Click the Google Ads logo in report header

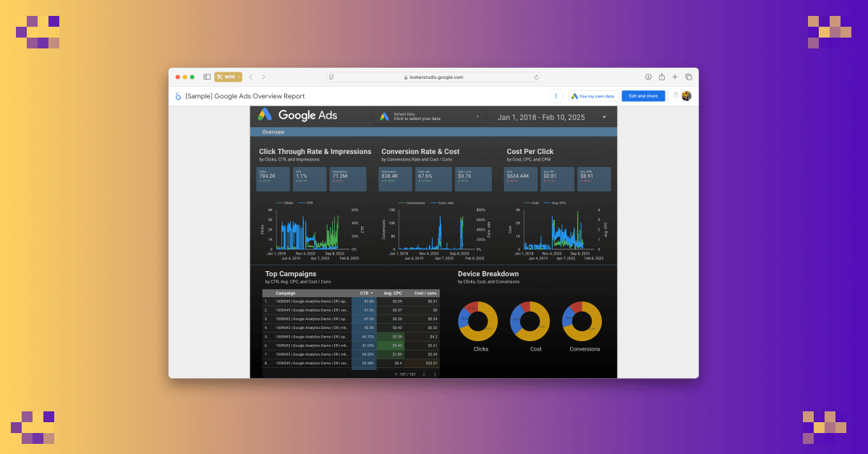click(x=298, y=115)
